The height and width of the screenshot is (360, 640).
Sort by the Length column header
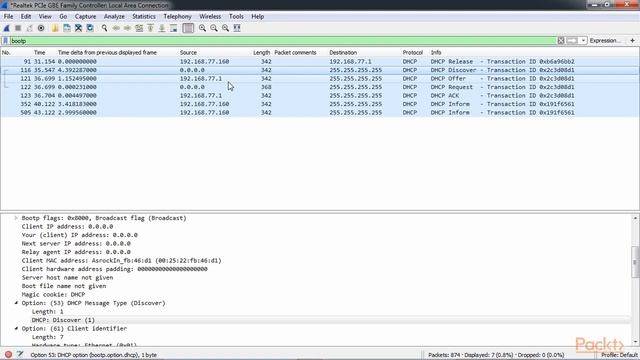261,53
